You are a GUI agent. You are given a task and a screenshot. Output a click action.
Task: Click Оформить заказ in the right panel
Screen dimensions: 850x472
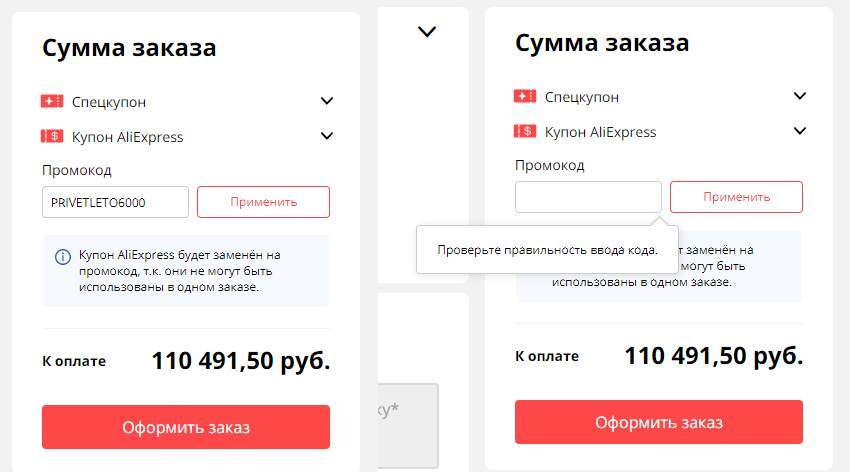pyautogui.click(x=659, y=422)
